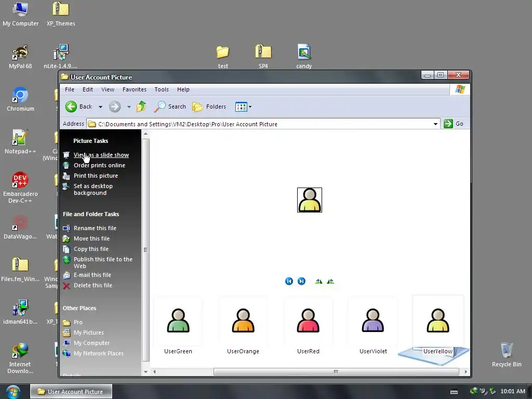Screen dimensions: 532x399
Task: Show next image in filmstrip
Action: (x=301, y=281)
